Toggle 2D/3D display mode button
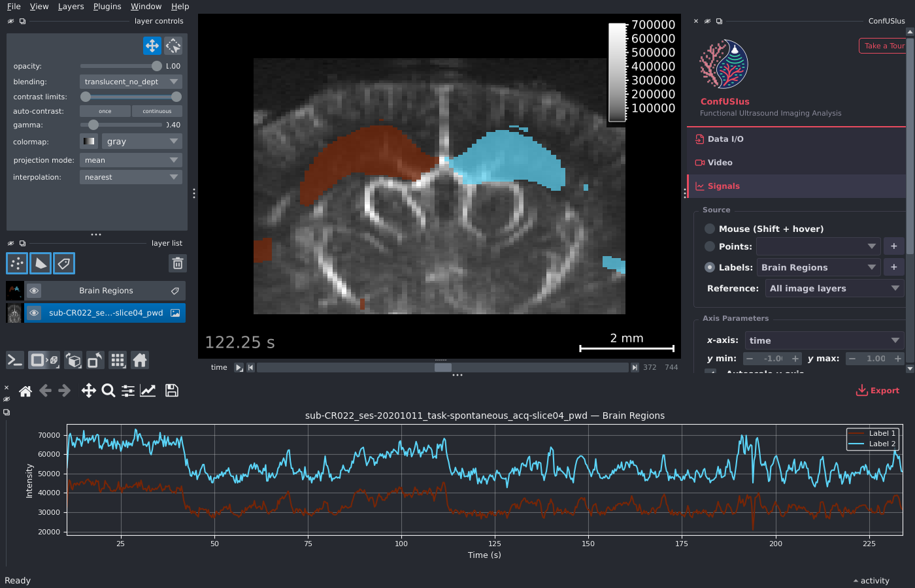Image resolution: width=915 pixels, height=588 pixels. coord(44,360)
